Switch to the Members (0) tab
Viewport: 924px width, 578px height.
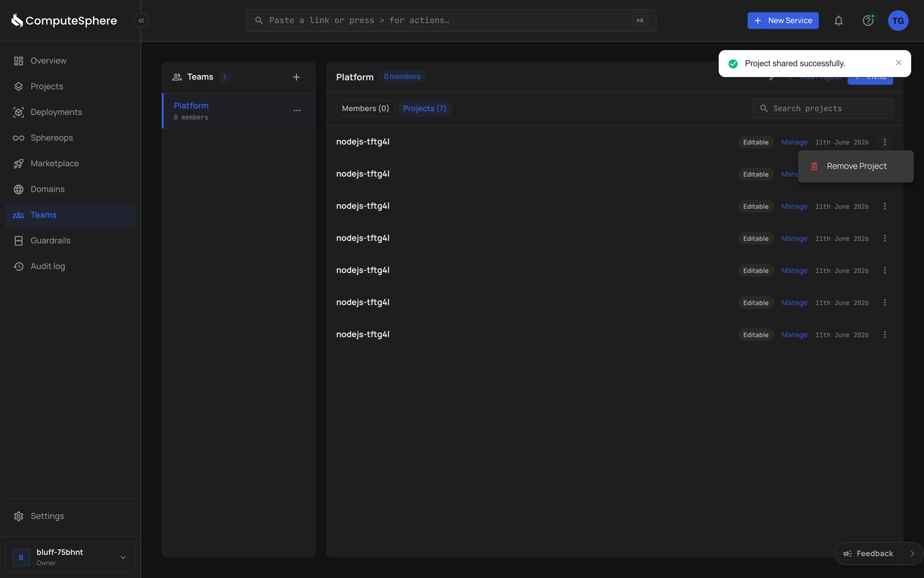365,109
